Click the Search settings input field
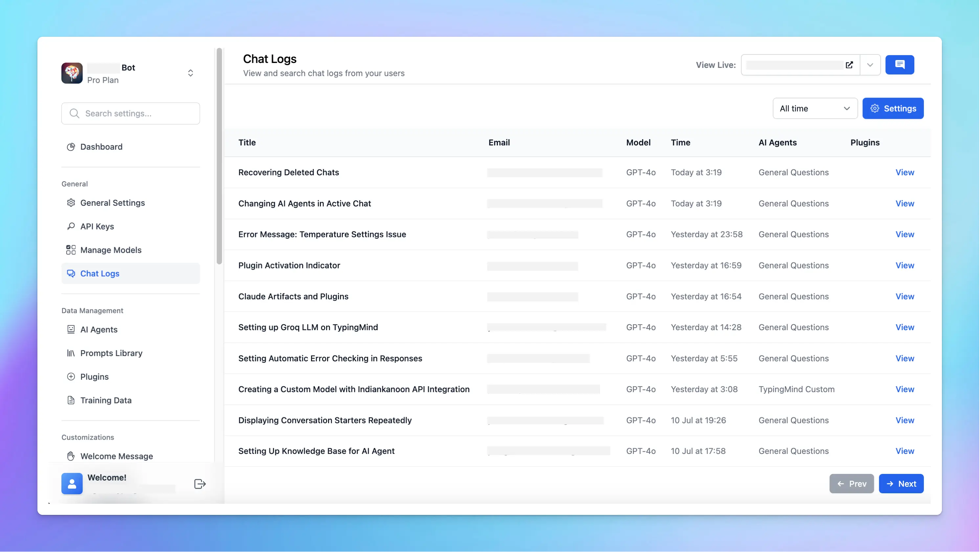 tap(130, 113)
